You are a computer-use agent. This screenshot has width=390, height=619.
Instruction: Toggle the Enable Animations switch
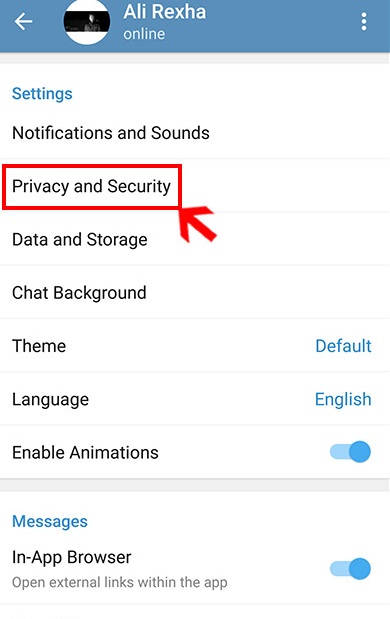[x=350, y=452]
